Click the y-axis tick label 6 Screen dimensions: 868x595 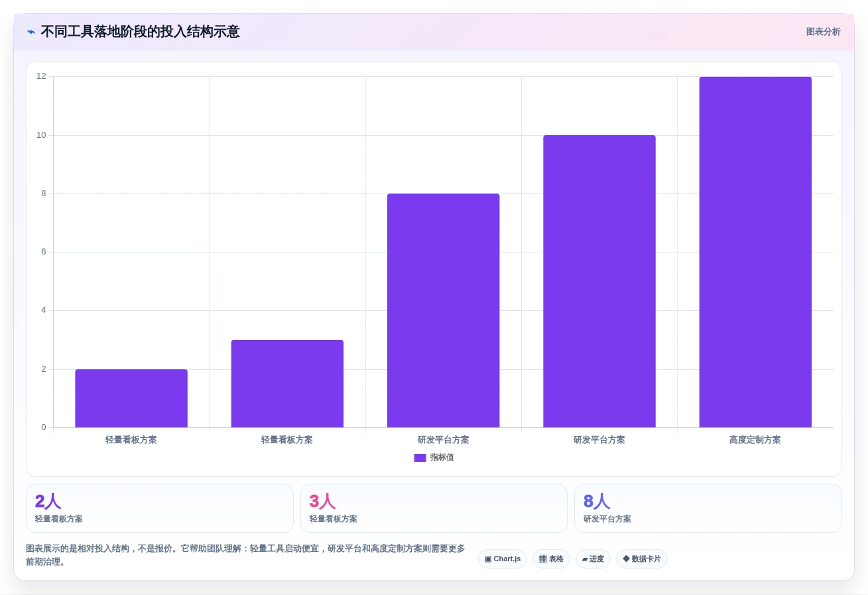pyautogui.click(x=44, y=252)
